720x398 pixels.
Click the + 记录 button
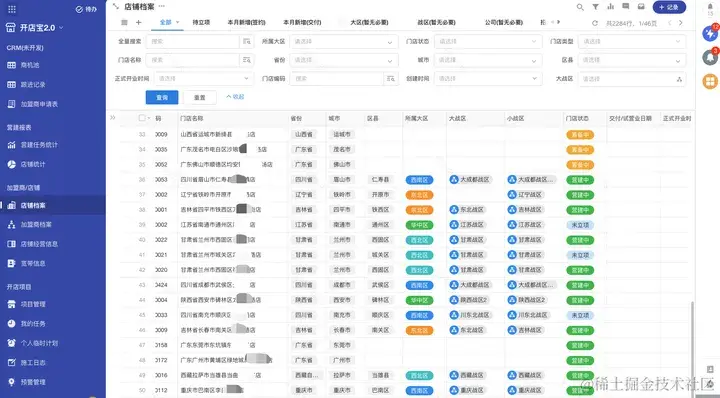pyautogui.click(x=669, y=7)
